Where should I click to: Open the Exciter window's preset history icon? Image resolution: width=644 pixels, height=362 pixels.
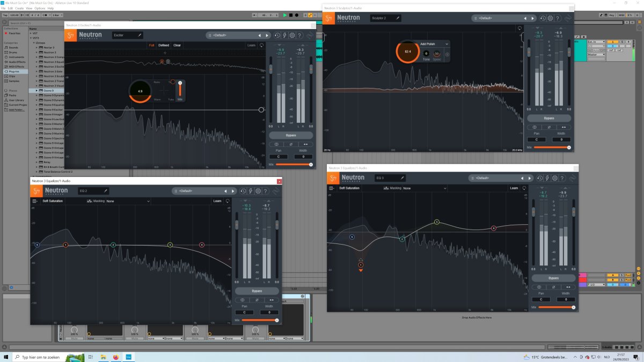coord(277,35)
